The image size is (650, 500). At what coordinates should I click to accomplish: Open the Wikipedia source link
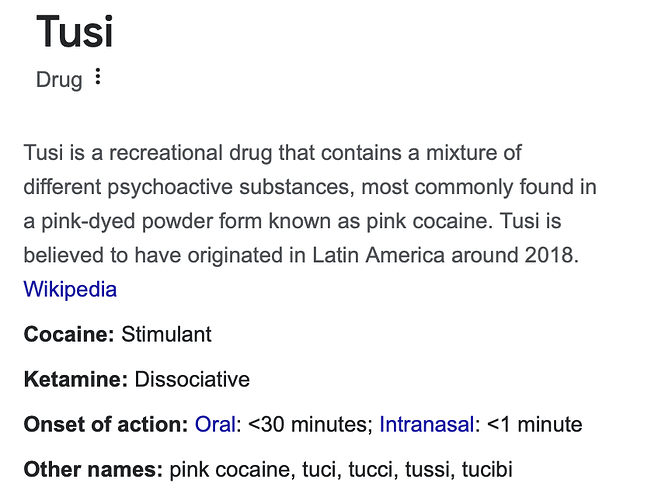click(70, 290)
